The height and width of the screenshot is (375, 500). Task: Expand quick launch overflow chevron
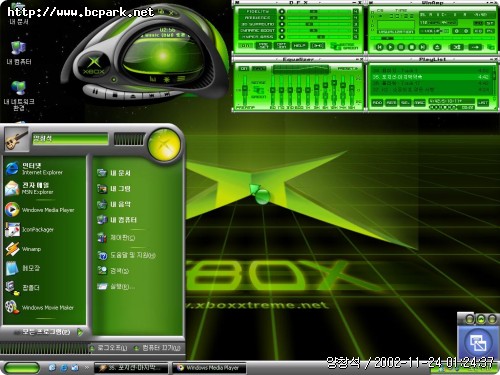coord(86,368)
